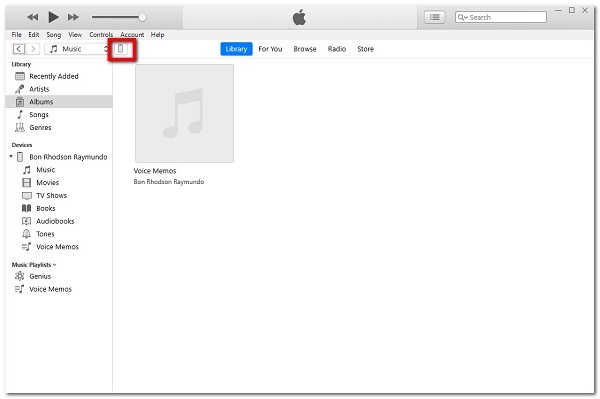This screenshot has height=399, width=600.
Task: Click the TV Shows screen icon
Action: pos(27,195)
